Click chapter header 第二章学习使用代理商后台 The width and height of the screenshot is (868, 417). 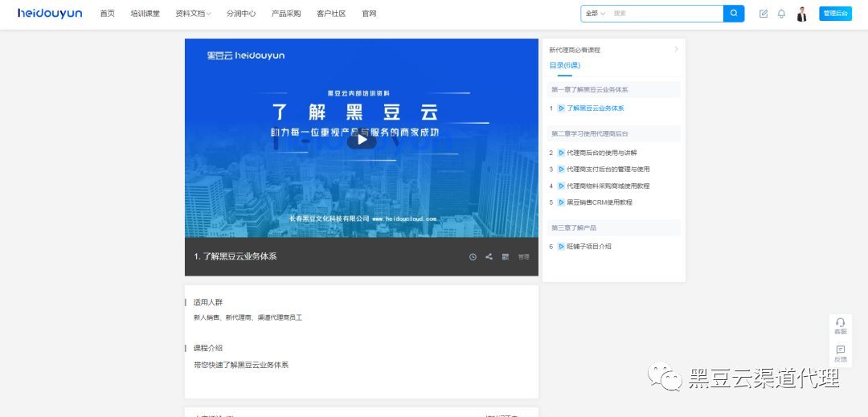[x=613, y=134]
